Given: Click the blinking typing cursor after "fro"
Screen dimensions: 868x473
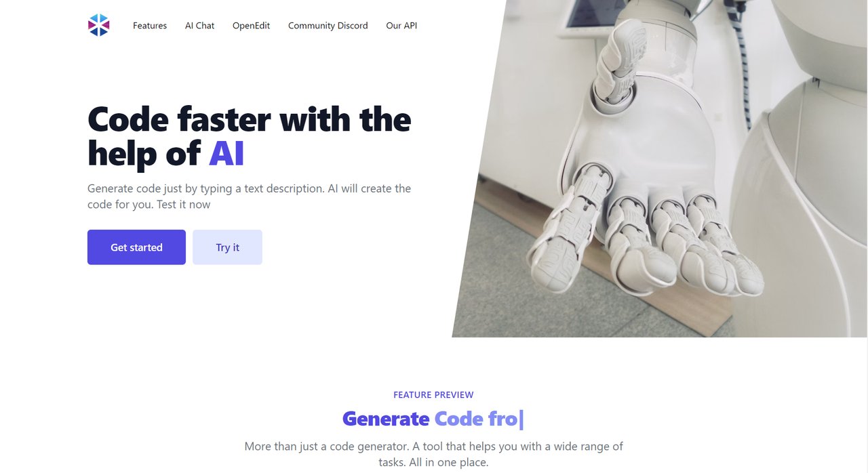Looking at the screenshot, I should 521,419.
